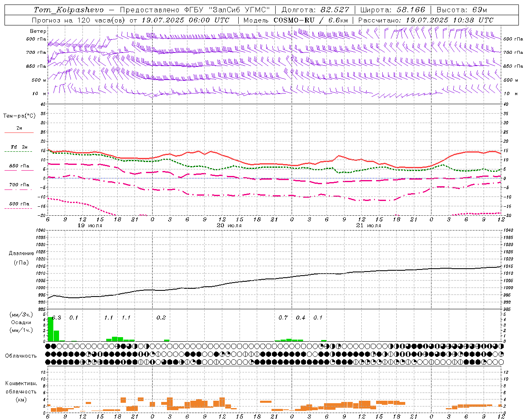Click the precipitation value 0.2
This screenshot has width=525, height=420.
[x=161, y=317]
